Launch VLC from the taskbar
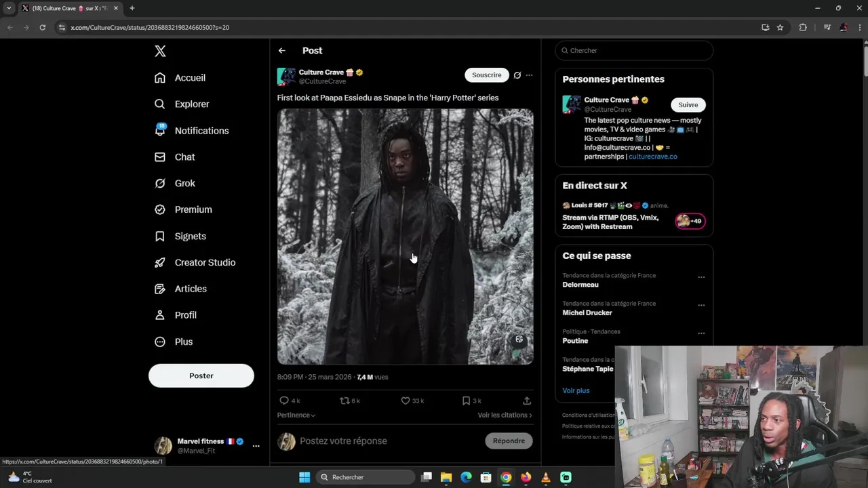The image size is (868, 488). [546, 477]
